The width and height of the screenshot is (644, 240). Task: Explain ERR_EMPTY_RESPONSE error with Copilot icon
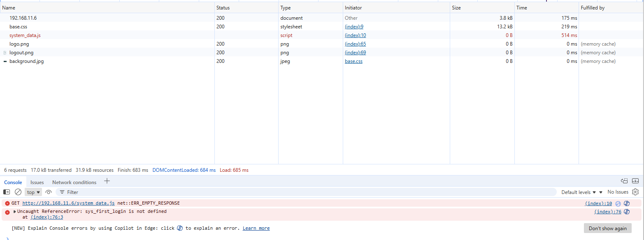click(x=627, y=203)
